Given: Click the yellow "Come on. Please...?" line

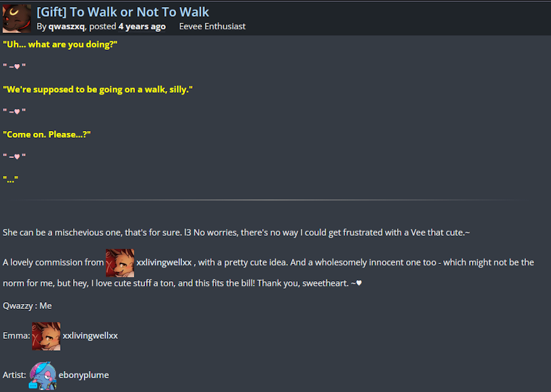Looking at the screenshot, I should (47, 134).
